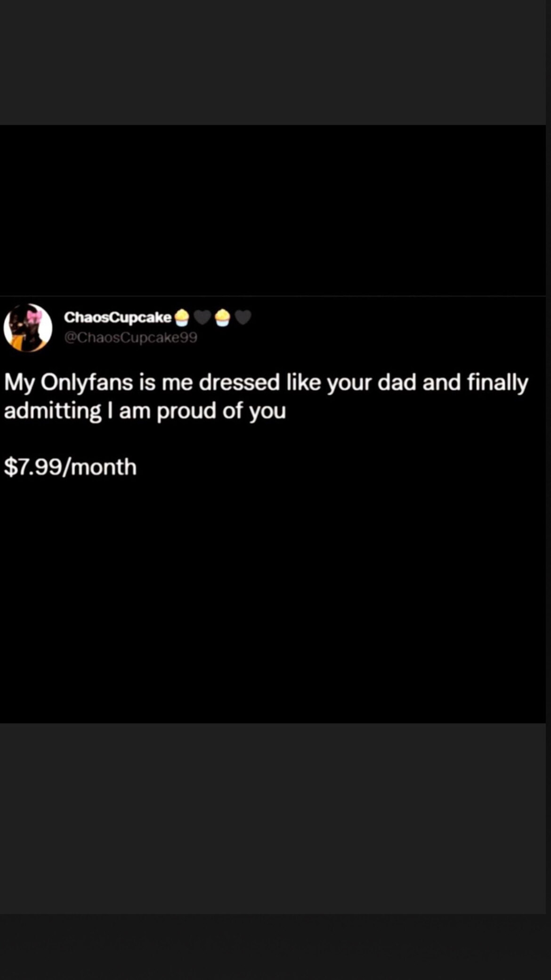
Task: Click the ChaosCupcake display name
Action: (x=118, y=318)
